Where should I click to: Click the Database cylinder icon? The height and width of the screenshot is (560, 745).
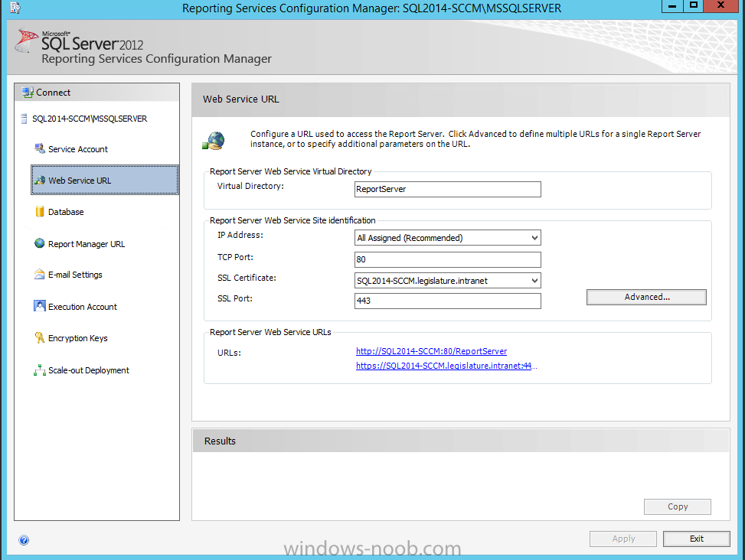click(x=40, y=212)
